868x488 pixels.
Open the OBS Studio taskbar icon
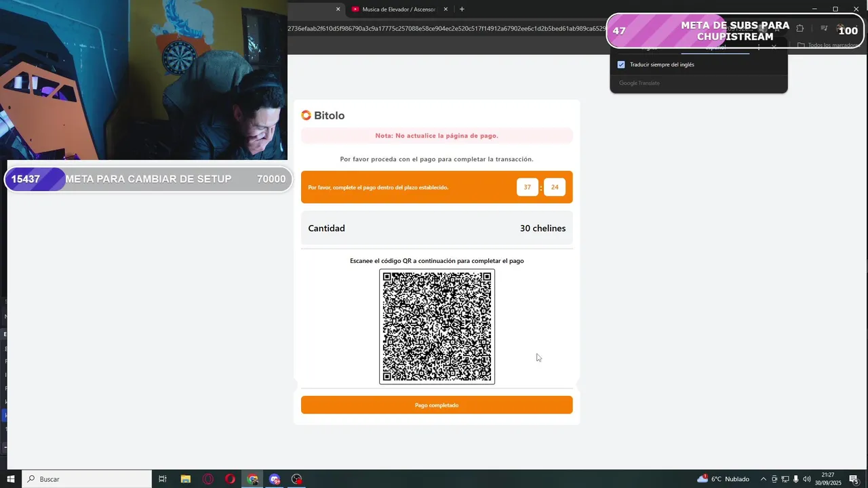(x=296, y=479)
